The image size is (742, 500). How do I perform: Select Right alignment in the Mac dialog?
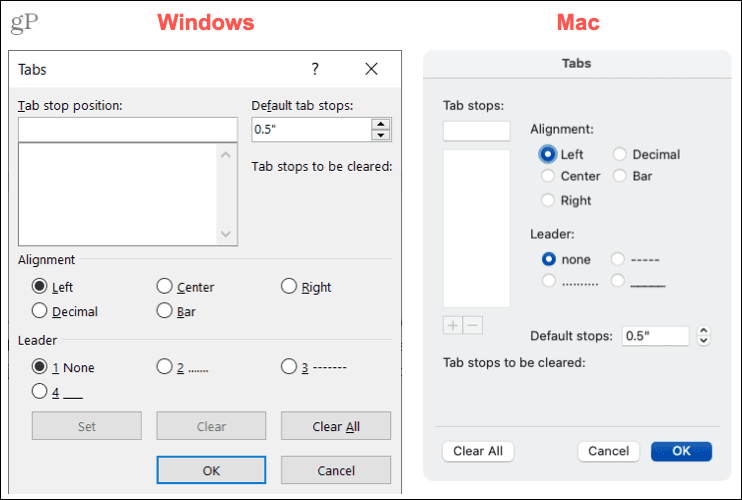pyautogui.click(x=548, y=200)
